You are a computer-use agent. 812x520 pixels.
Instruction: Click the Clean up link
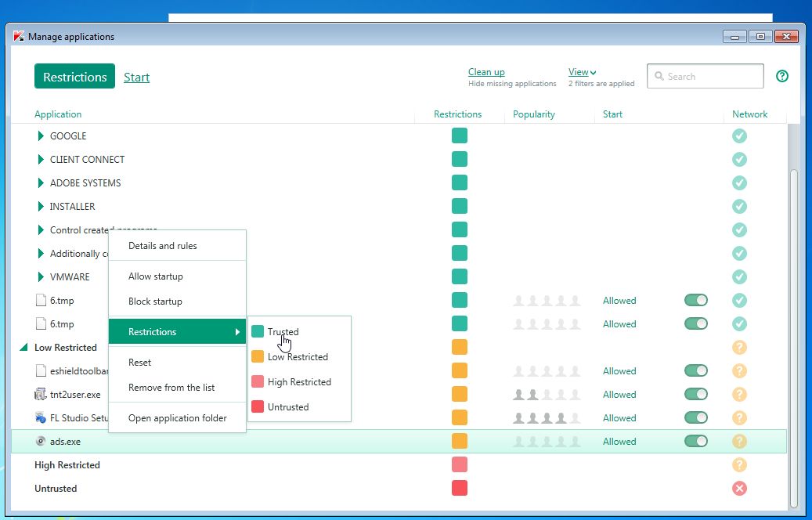pos(486,72)
